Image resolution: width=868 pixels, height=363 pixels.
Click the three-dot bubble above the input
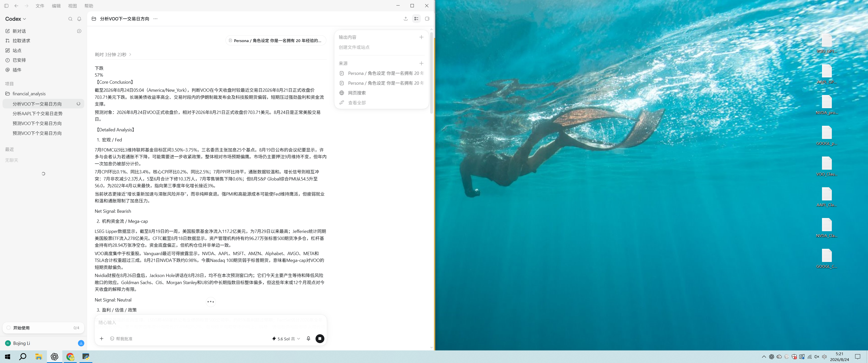211,302
